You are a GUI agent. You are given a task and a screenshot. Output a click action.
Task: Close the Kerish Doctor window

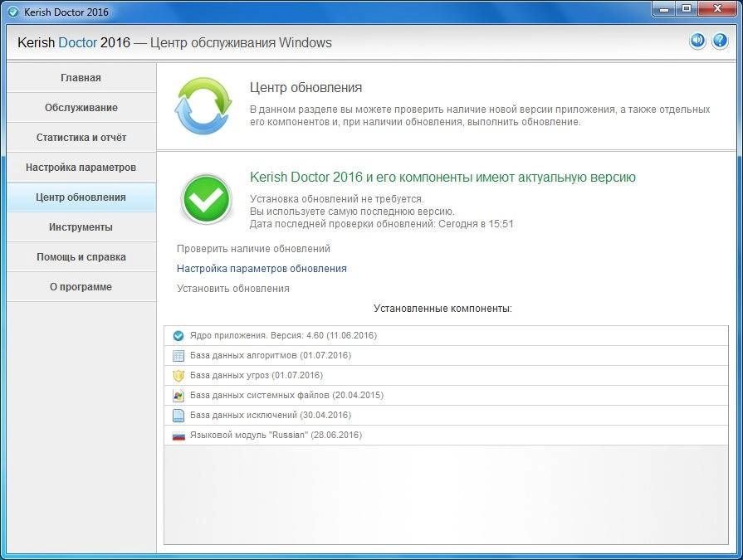click(717, 9)
